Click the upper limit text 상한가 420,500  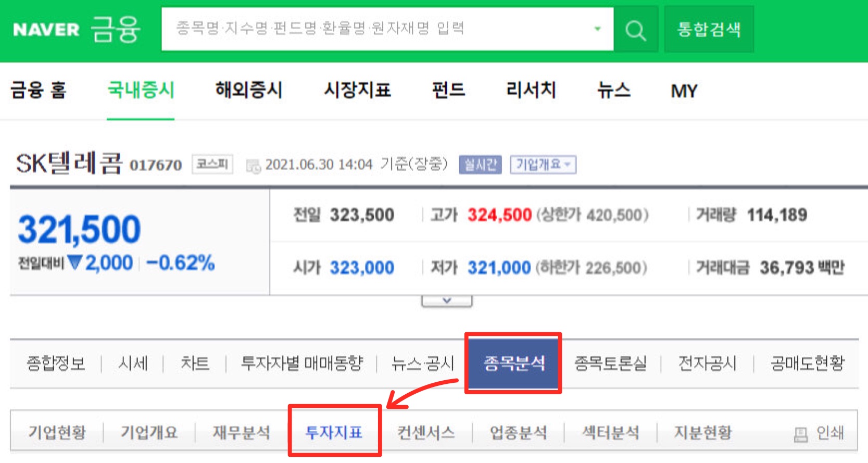coord(593,215)
